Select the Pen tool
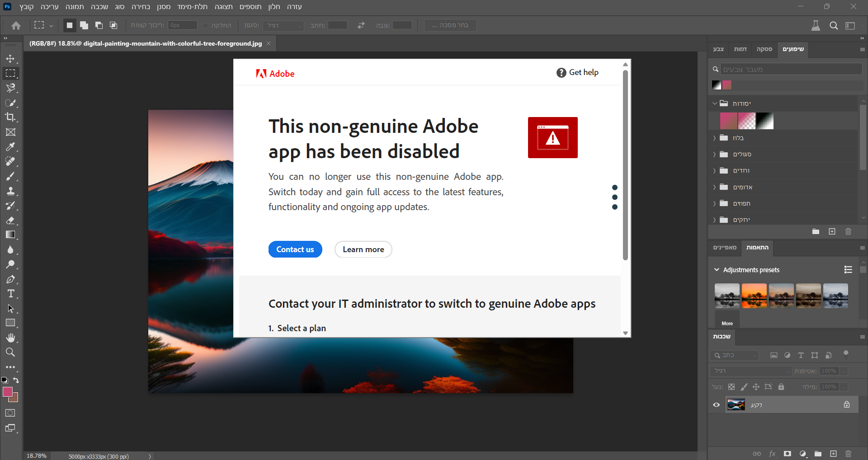 [x=10, y=279]
